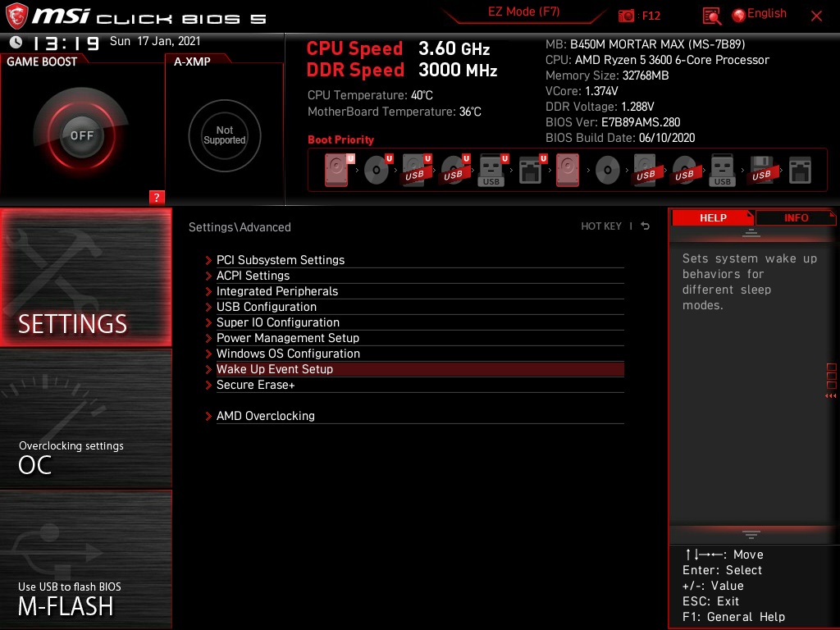Click the CPU Temperature 40°C reading
This screenshot has width=840, height=630.
pyautogui.click(x=370, y=95)
